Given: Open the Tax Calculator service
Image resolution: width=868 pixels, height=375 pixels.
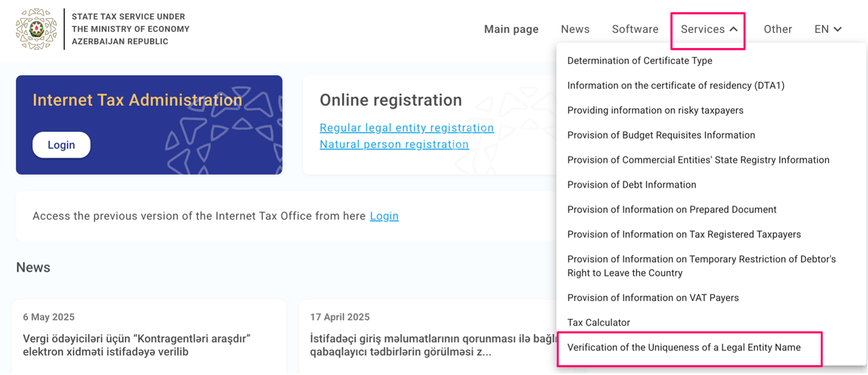Looking at the screenshot, I should point(598,323).
